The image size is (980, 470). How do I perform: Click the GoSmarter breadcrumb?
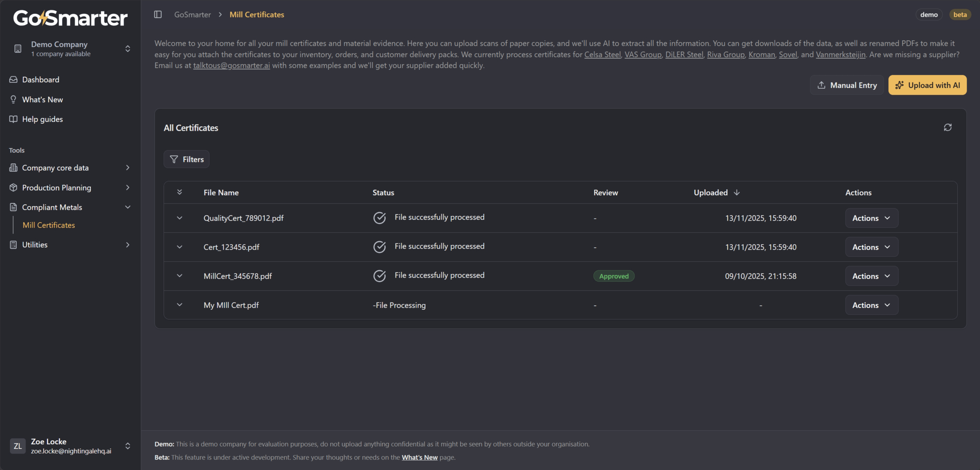tap(192, 14)
